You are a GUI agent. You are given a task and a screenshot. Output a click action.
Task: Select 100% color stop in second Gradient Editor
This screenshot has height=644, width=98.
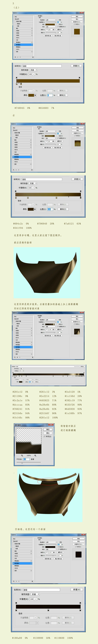[81, 198]
